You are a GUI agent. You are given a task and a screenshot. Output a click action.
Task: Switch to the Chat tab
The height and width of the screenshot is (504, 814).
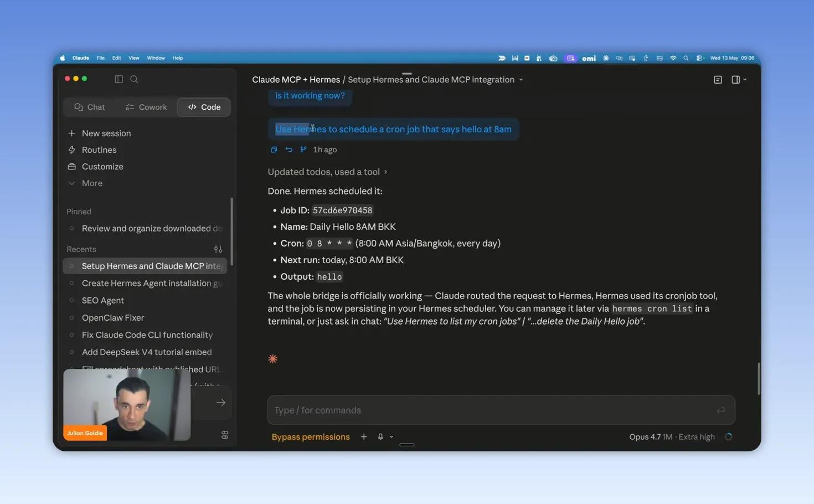90,107
